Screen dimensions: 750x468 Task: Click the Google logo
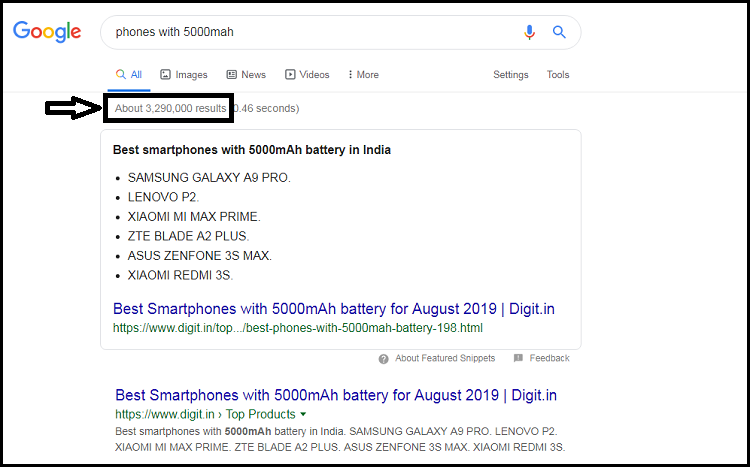(47, 31)
